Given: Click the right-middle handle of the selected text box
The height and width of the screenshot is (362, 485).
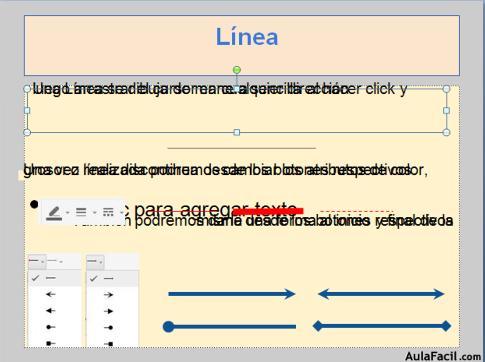Looking at the screenshot, I should click(x=446, y=110).
